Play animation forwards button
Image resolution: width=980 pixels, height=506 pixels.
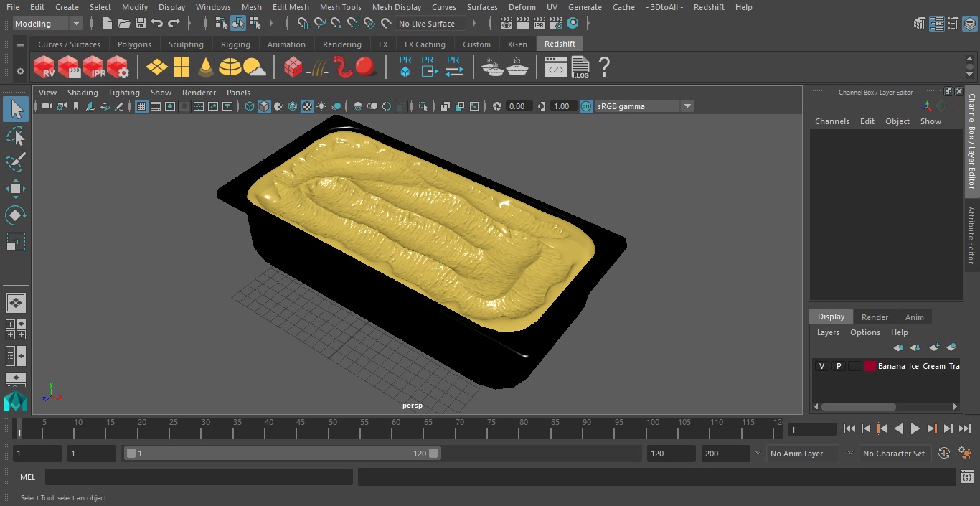[x=915, y=428]
